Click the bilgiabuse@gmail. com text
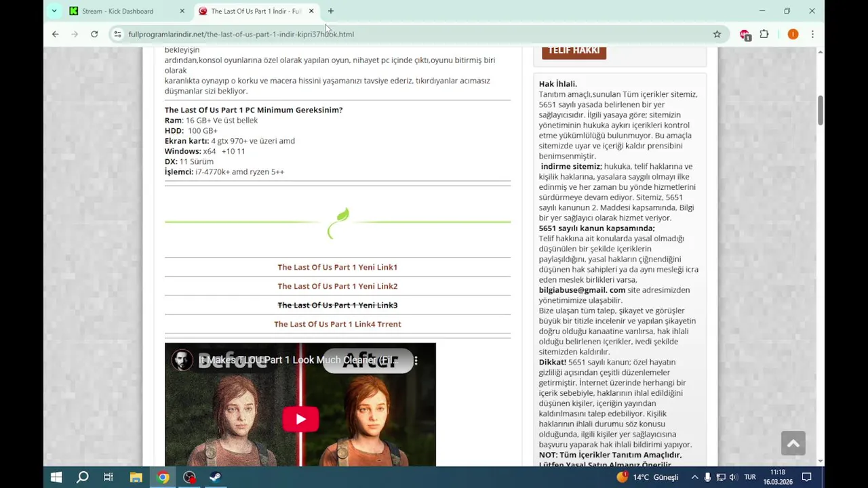This screenshot has width=868, height=488. (x=582, y=290)
